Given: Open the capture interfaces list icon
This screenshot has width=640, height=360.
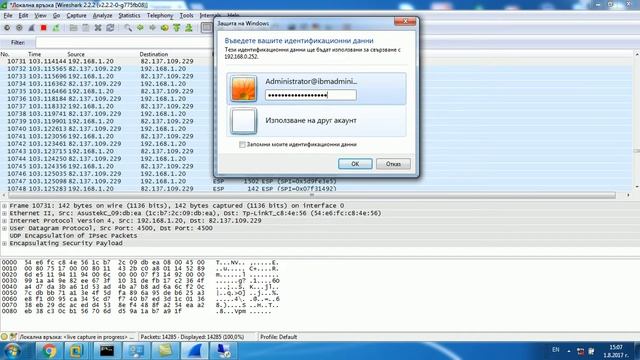Looking at the screenshot, I should pyautogui.click(x=7, y=28).
